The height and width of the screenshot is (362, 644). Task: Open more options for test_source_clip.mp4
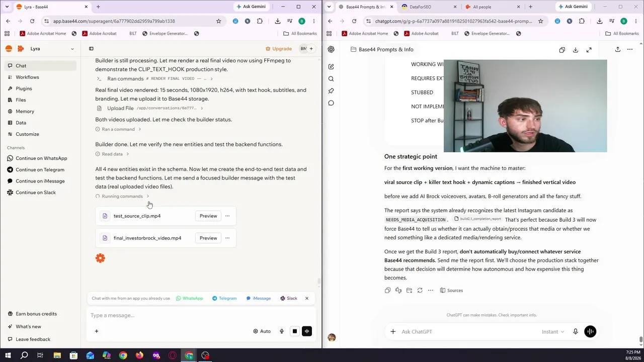pyautogui.click(x=227, y=216)
